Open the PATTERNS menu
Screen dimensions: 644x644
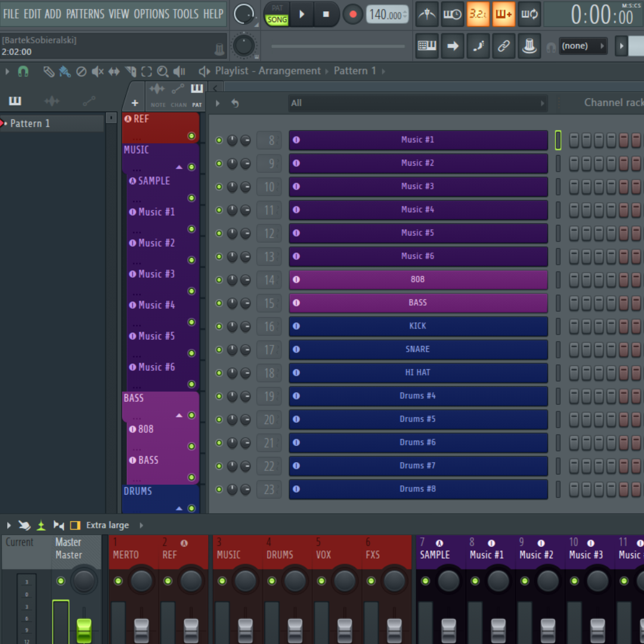click(85, 14)
